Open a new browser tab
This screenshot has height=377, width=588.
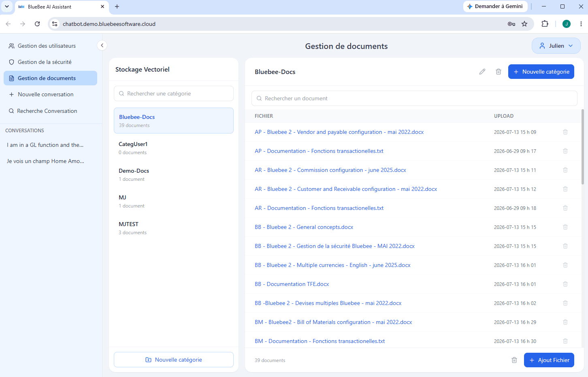(117, 6)
